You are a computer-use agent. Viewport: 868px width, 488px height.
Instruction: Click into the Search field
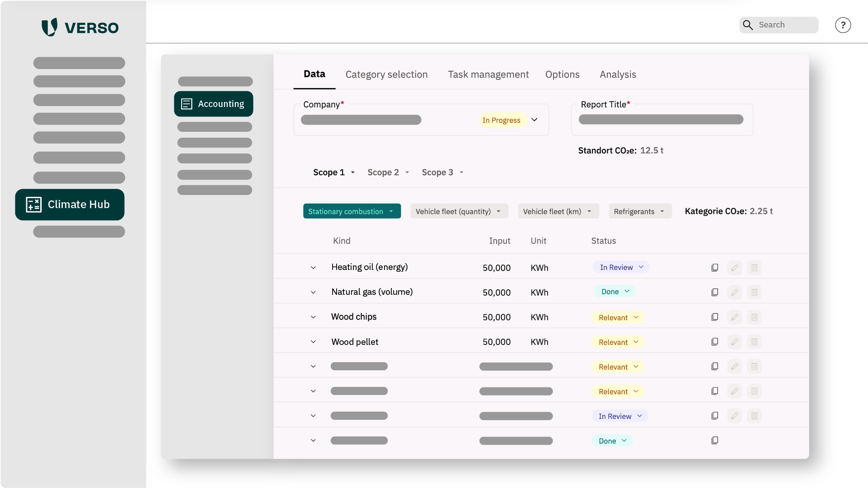[786, 25]
